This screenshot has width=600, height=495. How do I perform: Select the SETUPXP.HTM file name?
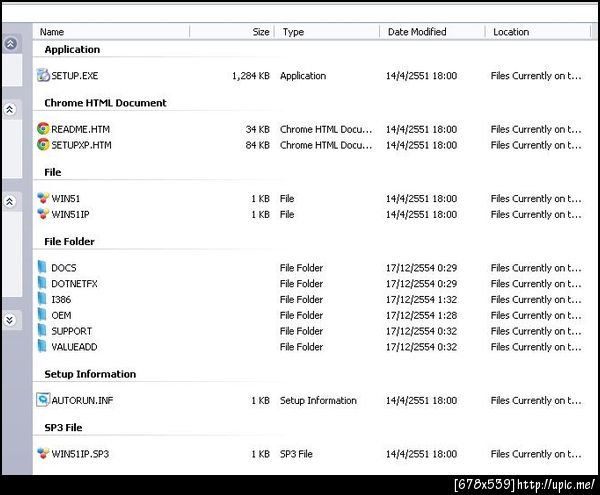coord(82,145)
